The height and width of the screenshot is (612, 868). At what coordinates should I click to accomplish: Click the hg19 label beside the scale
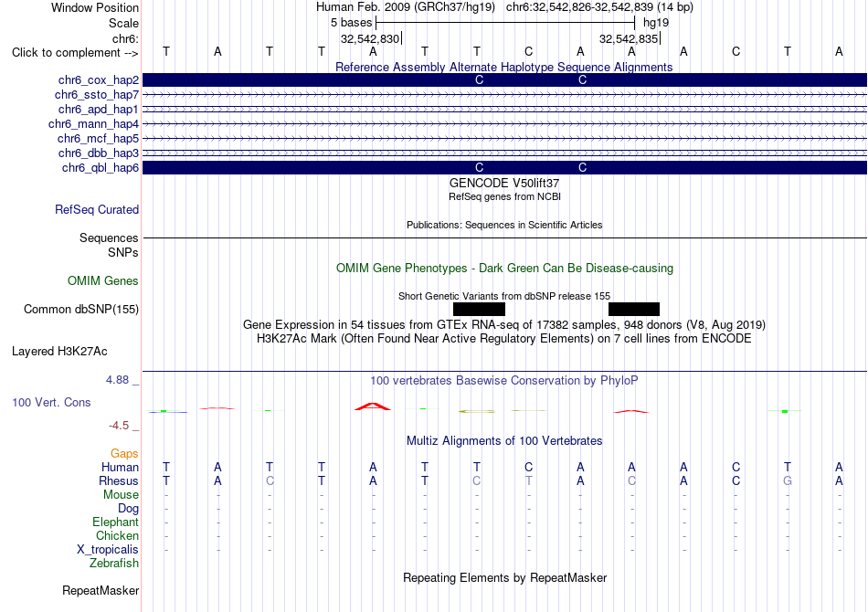click(656, 23)
